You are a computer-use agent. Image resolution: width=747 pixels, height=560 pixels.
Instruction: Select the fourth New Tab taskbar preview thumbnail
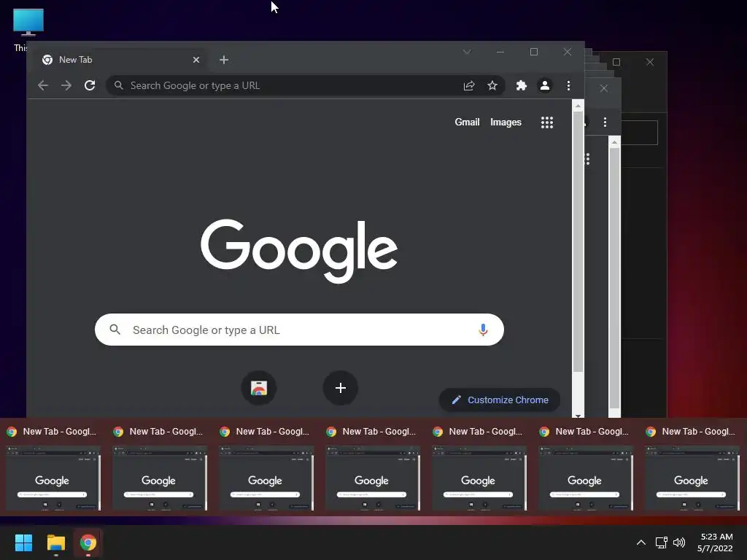373,478
